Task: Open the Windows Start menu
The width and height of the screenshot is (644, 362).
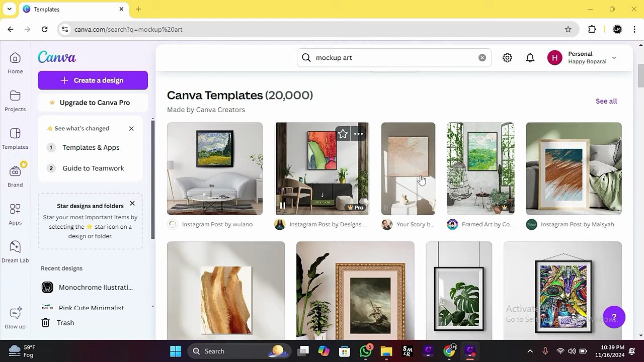Action: [x=176, y=351]
